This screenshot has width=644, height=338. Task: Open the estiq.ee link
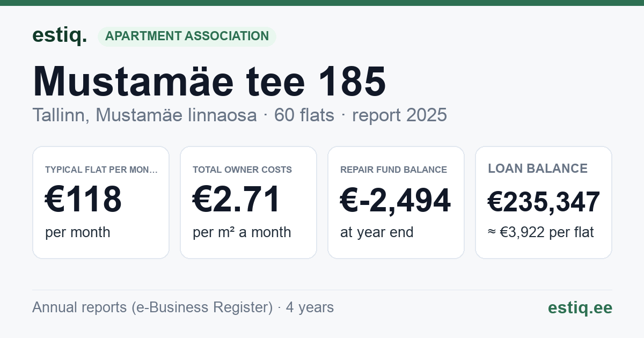point(580,307)
